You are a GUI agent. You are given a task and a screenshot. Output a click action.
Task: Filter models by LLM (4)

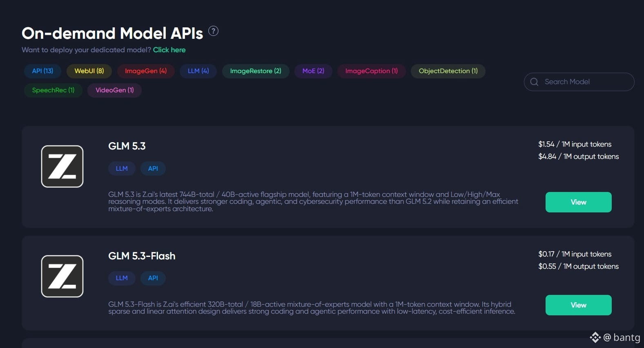coord(198,71)
